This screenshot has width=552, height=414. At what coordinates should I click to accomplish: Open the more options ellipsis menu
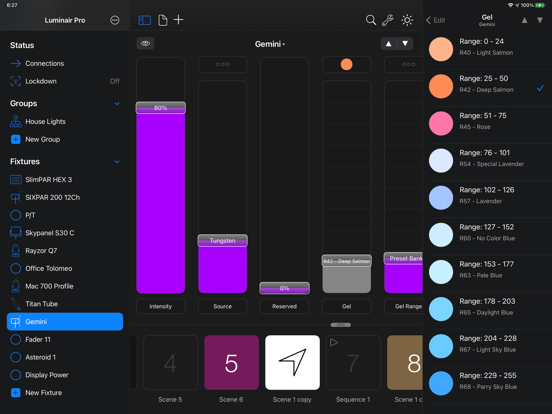114,20
